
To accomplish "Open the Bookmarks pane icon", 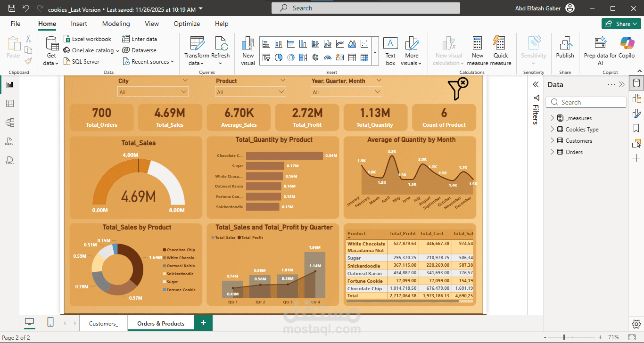I will 636,129.
